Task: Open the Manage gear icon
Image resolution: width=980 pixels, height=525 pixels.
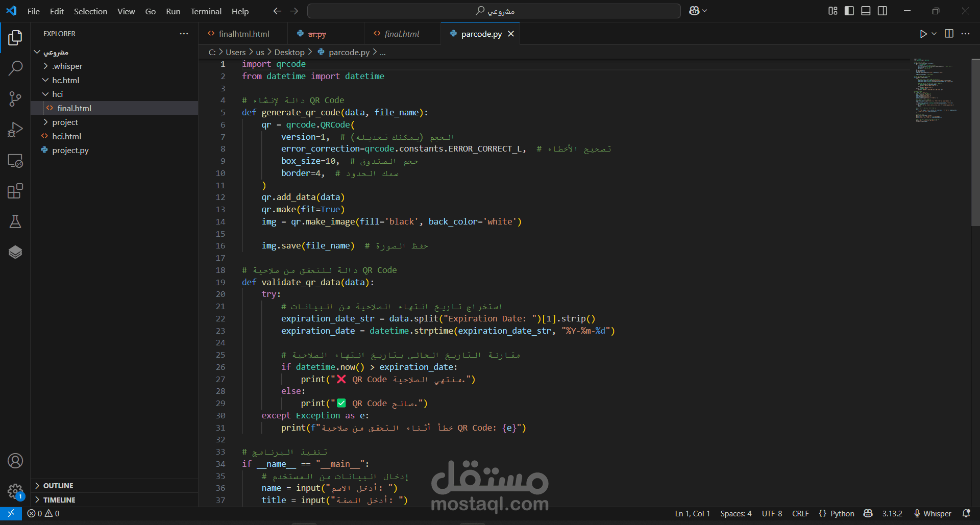Action: tap(15, 491)
